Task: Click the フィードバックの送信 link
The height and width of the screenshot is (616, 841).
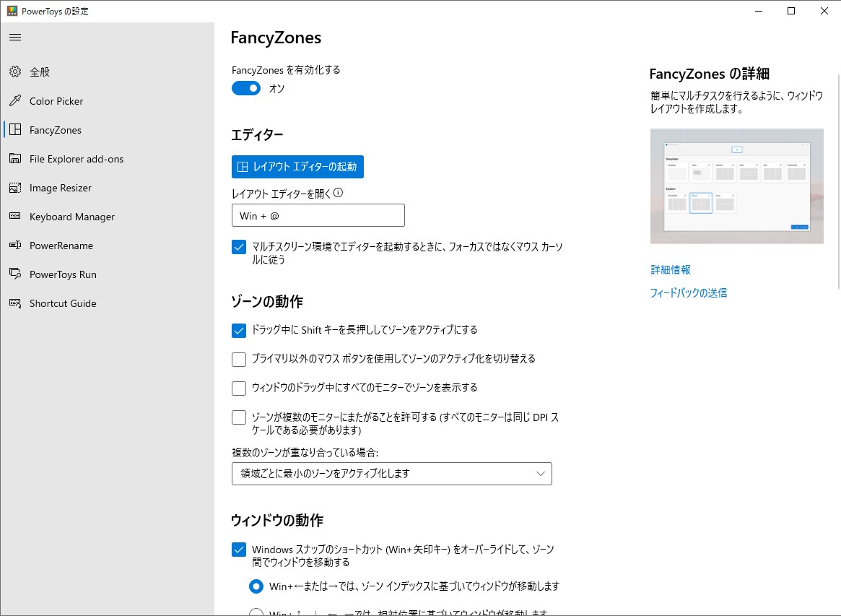Action: [688, 292]
